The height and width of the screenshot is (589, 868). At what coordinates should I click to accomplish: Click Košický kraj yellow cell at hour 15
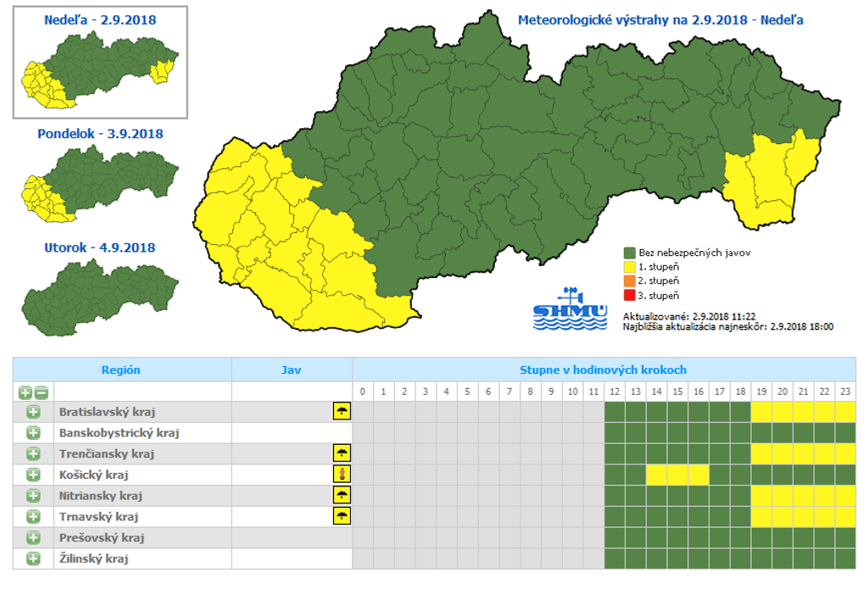pos(677,475)
